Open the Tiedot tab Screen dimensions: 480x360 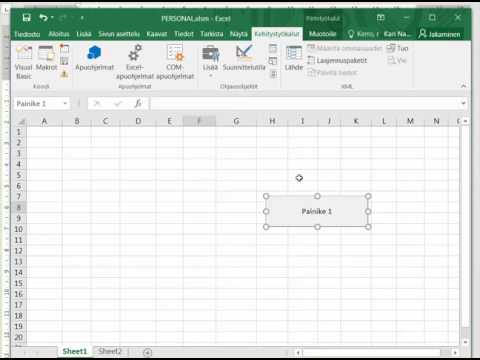184,34
